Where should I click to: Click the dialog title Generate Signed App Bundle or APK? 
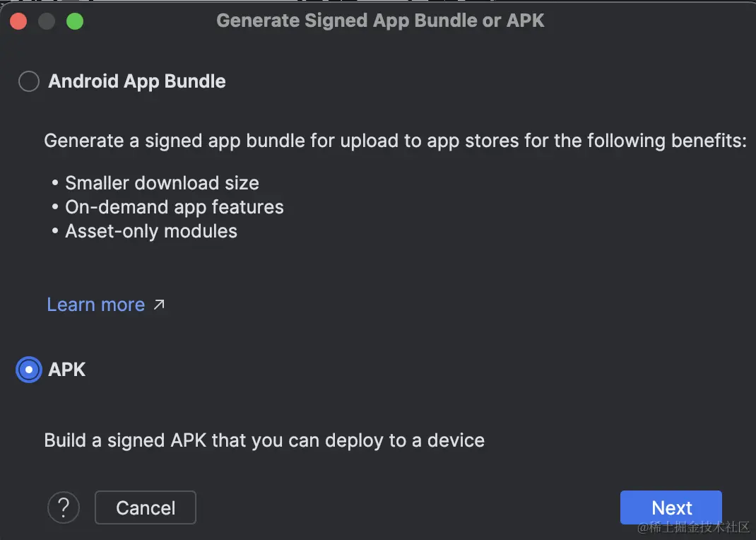(x=380, y=20)
